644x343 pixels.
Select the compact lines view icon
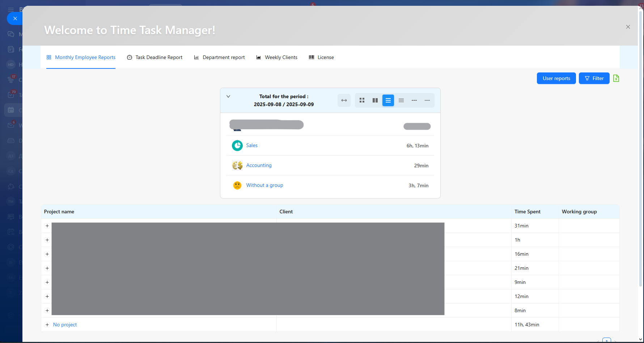(x=401, y=100)
